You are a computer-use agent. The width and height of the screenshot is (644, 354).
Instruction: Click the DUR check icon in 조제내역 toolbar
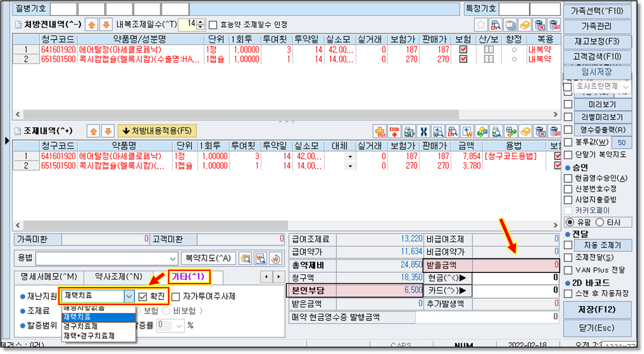(380, 131)
